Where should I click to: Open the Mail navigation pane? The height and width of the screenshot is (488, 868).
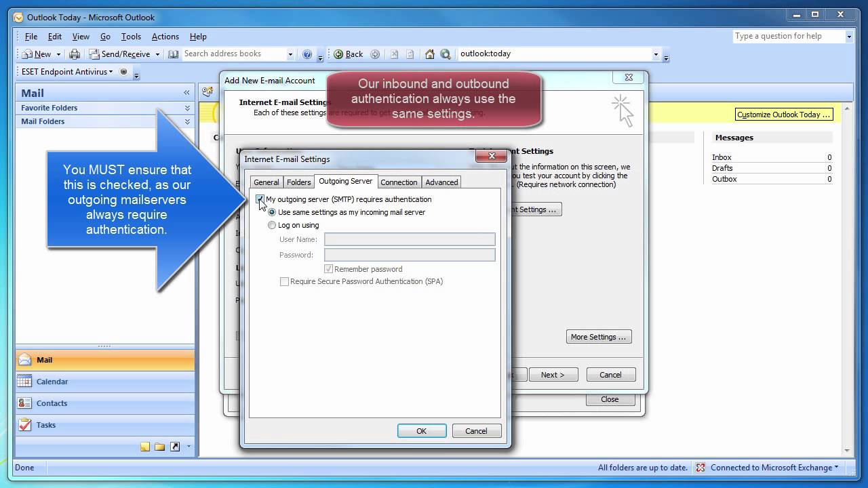pyautogui.click(x=105, y=360)
